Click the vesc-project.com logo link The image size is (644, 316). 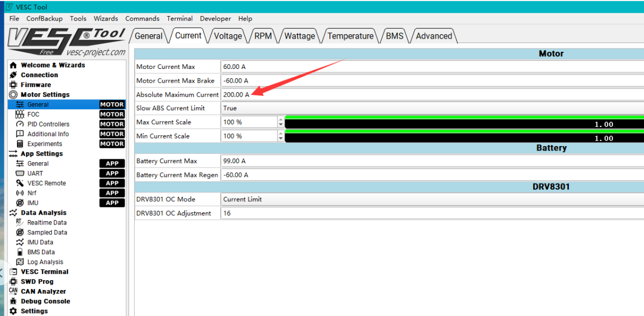[x=95, y=52]
